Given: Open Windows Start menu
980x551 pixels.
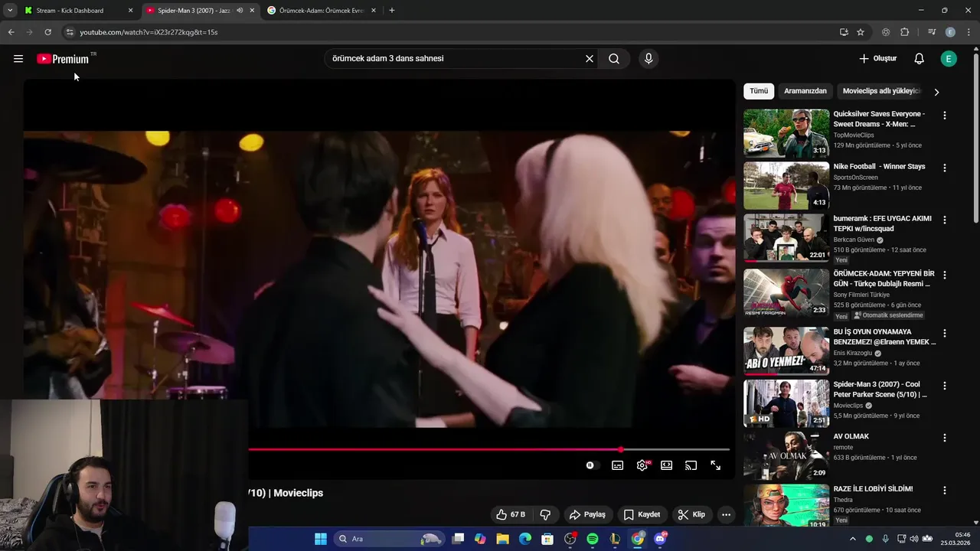Looking at the screenshot, I should point(321,539).
